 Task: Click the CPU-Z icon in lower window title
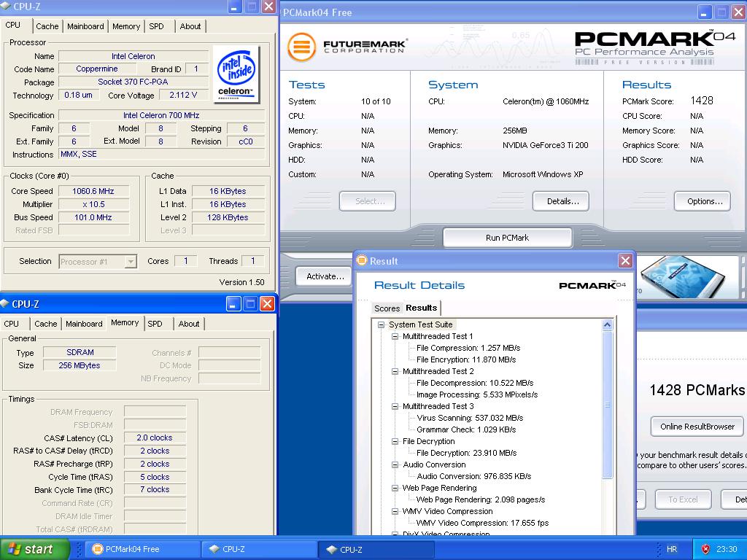[x=5, y=304]
